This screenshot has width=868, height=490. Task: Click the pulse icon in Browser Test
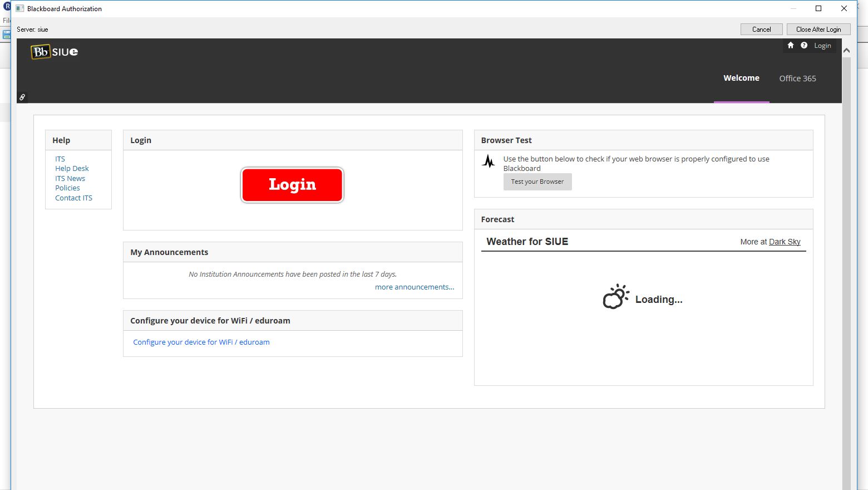pyautogui.click(x=489, y=161)
